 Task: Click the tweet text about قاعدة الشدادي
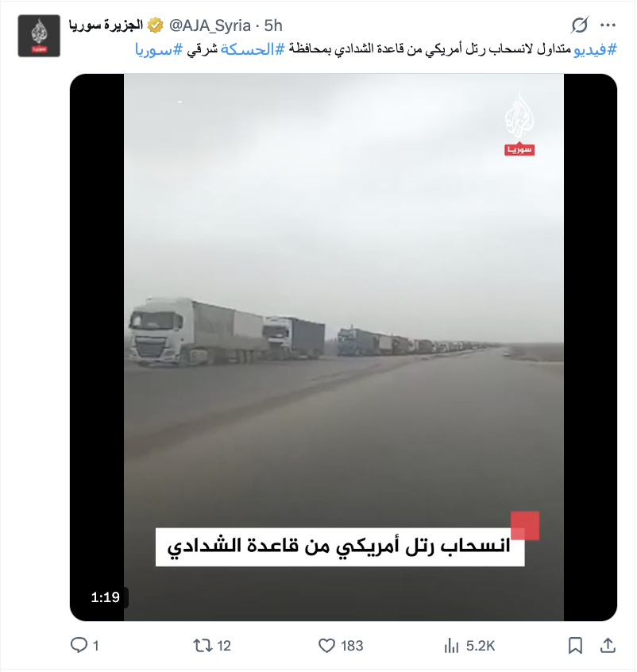point(376,50)
